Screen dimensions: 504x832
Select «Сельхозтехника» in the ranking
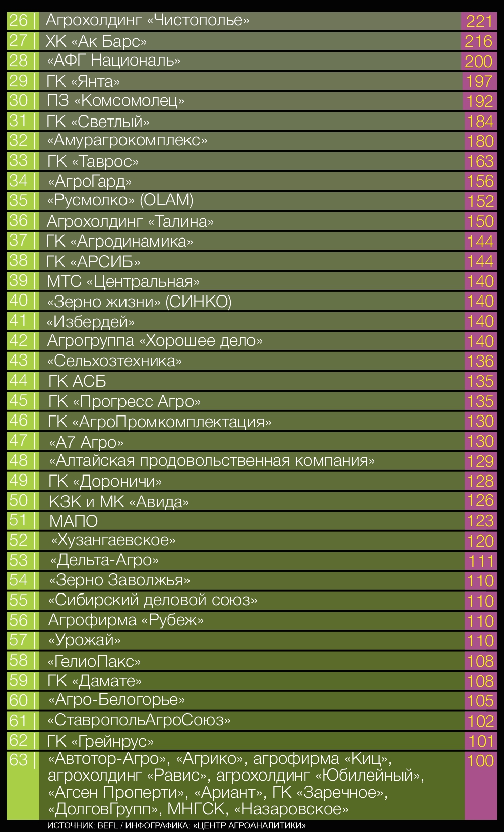(x=115, y=361)
